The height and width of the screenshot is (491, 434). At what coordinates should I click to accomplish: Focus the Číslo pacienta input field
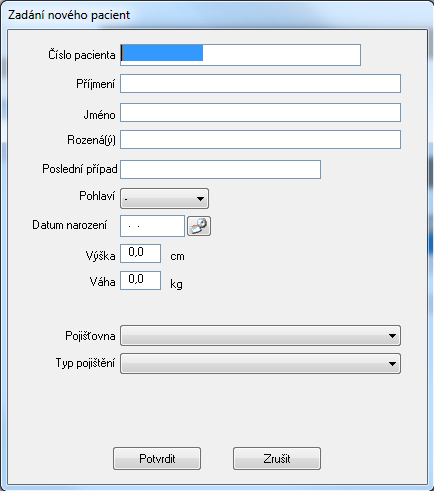[240, 55]
